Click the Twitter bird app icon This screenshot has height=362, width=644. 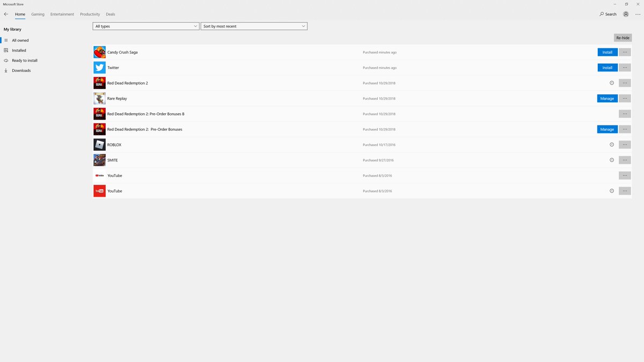[99, 68]
